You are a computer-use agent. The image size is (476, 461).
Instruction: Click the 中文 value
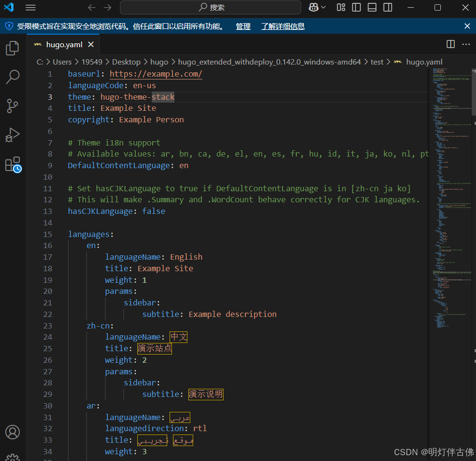(x=178, y=337)
